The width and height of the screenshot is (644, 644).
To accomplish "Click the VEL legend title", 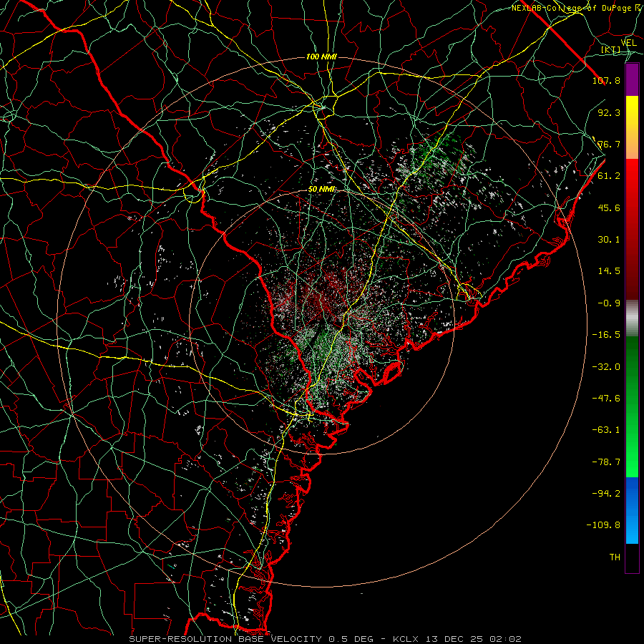I will (x=628, y=42).
